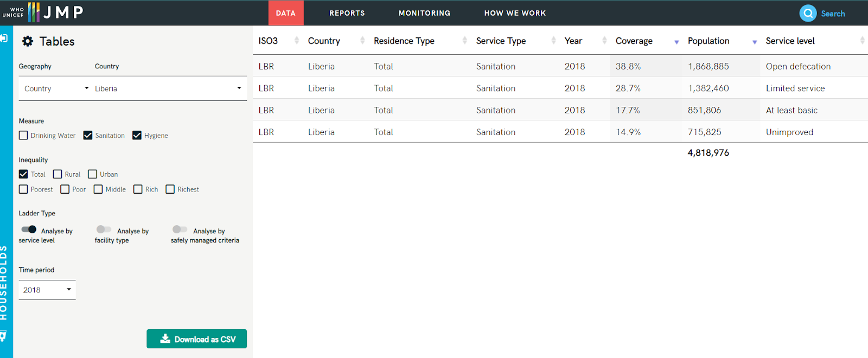Click population value 1,382,460
The image size is (868, 358).
(x=709, y=88)
